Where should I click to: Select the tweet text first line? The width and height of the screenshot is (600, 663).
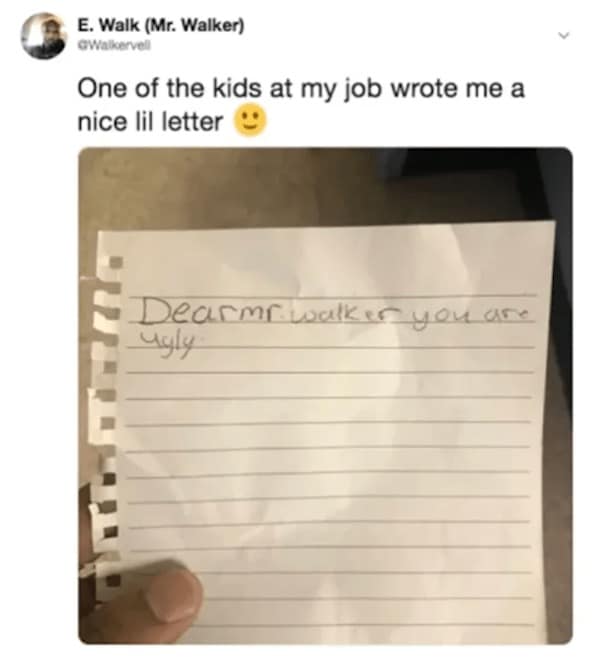point(301,89)
